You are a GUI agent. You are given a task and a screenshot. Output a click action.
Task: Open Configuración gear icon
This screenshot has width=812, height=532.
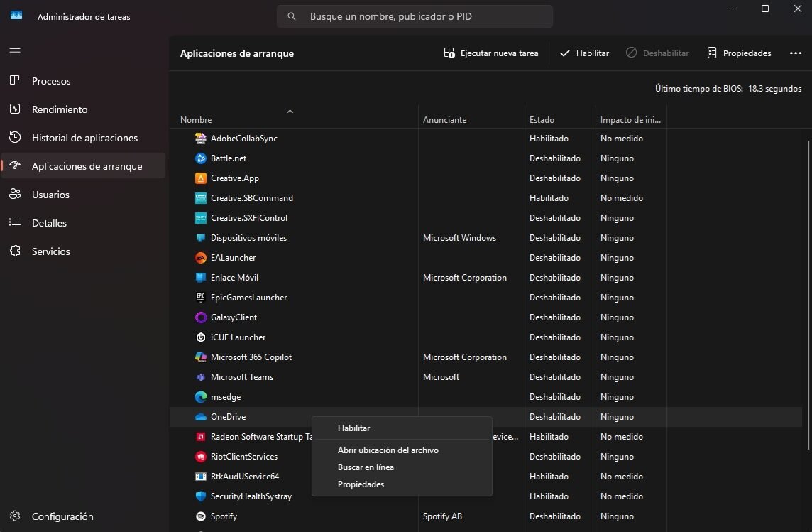[x=15, y=516]
